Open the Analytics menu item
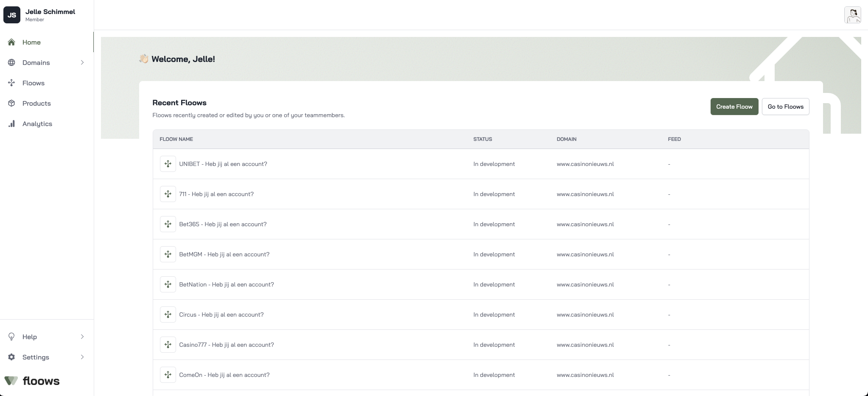Screen dimensions: 868x396 click(x=47, y=124)
